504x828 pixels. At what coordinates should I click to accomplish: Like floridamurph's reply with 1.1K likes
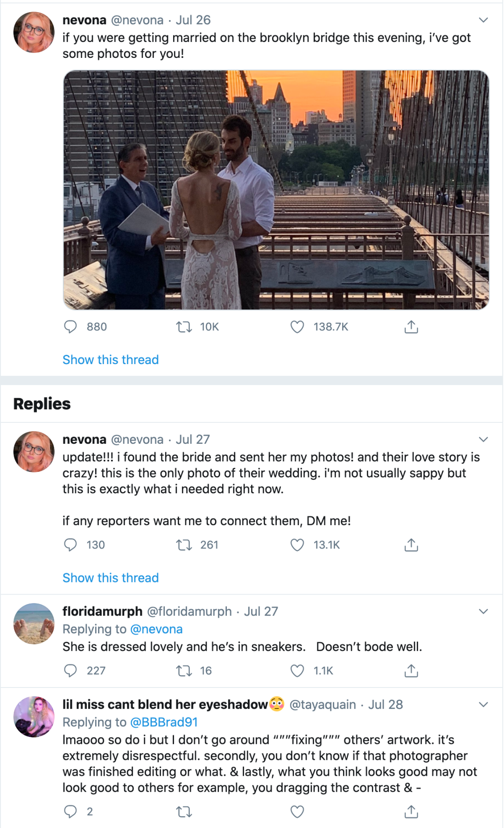click(x=297, y=671)
